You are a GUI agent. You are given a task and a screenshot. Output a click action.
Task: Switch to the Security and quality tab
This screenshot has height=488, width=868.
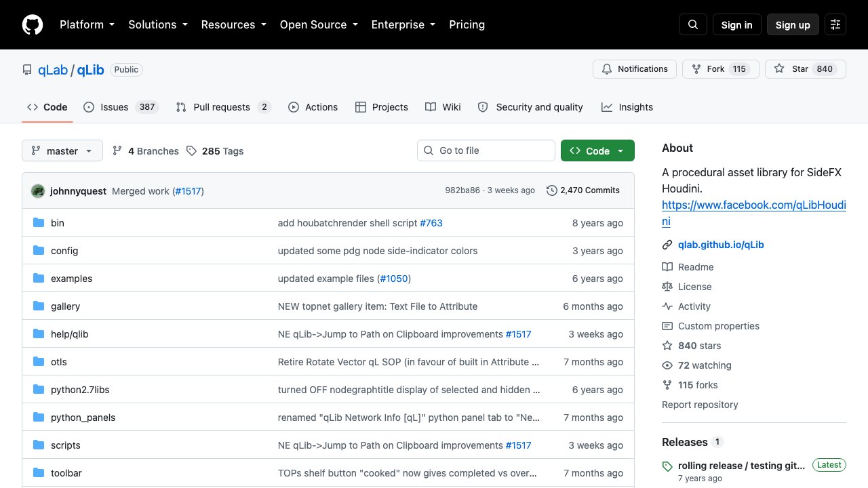point(530,107)
